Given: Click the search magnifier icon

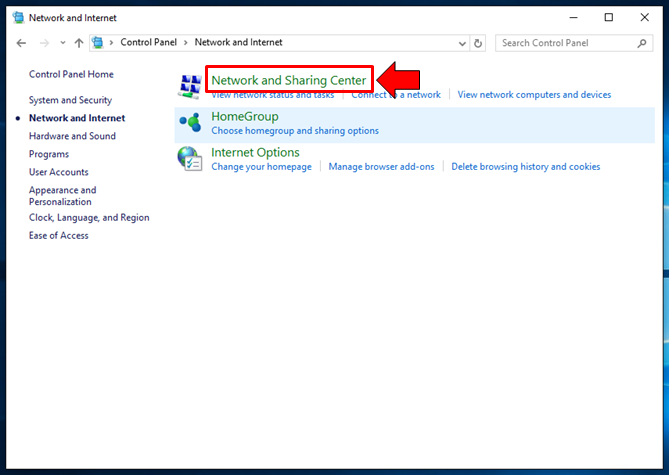Looking at the screenshot, I should [642, 43].
